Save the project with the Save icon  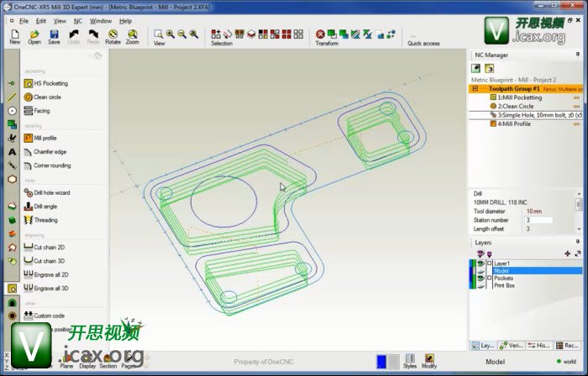pyautogui.click(x=54, y=37)
